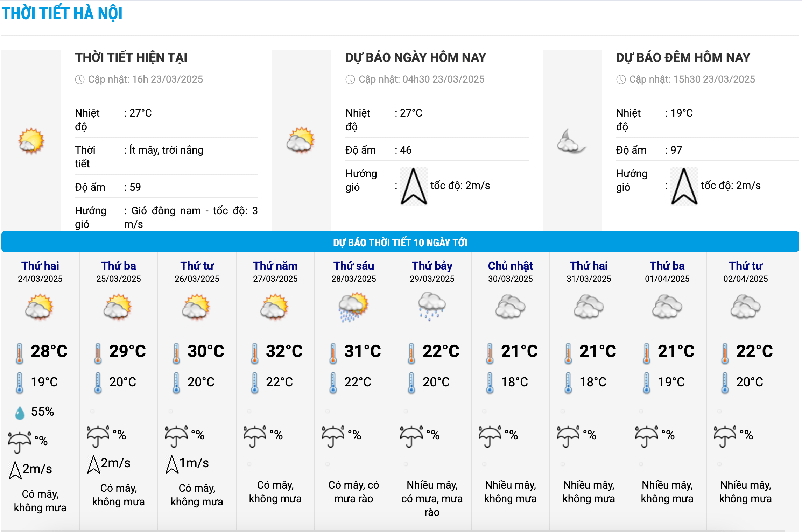Click the rain shower icon for 28/03/2025

click(x=353, y=307)
